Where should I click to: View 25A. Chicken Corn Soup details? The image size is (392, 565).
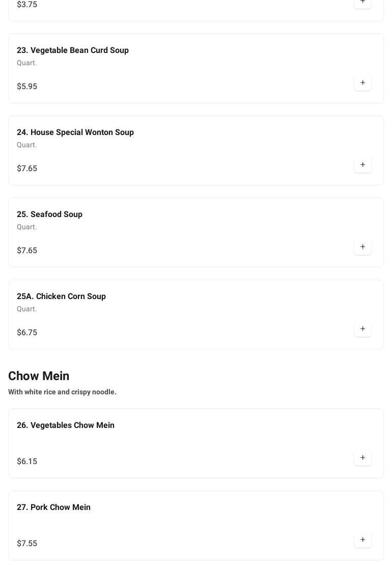pos(61,296)
